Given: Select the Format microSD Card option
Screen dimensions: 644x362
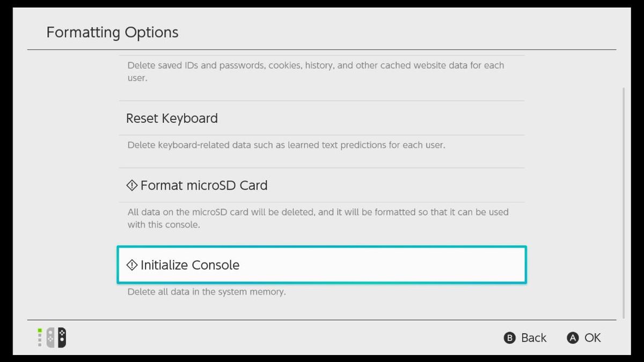Looking at the screenshot, I should pos(204,185).
